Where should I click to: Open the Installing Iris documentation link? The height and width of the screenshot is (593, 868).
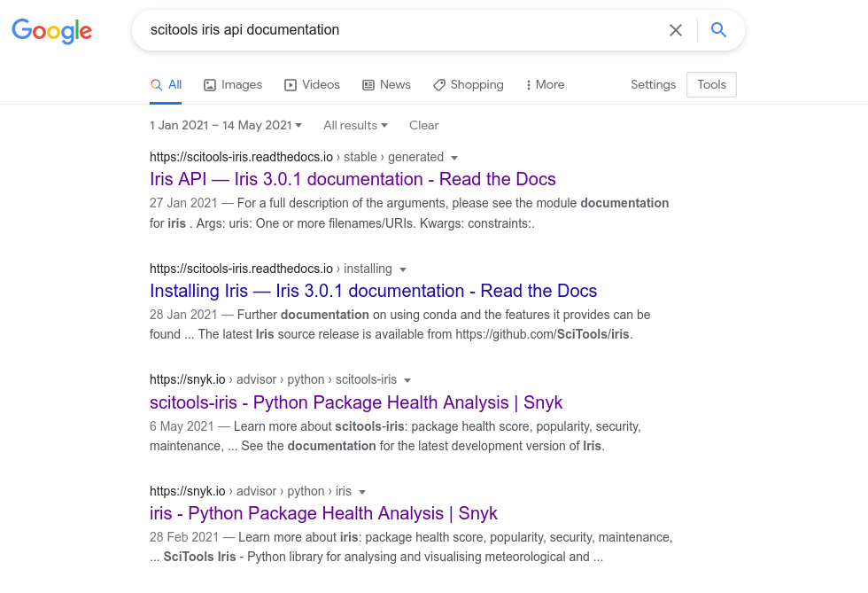[374, 291]
